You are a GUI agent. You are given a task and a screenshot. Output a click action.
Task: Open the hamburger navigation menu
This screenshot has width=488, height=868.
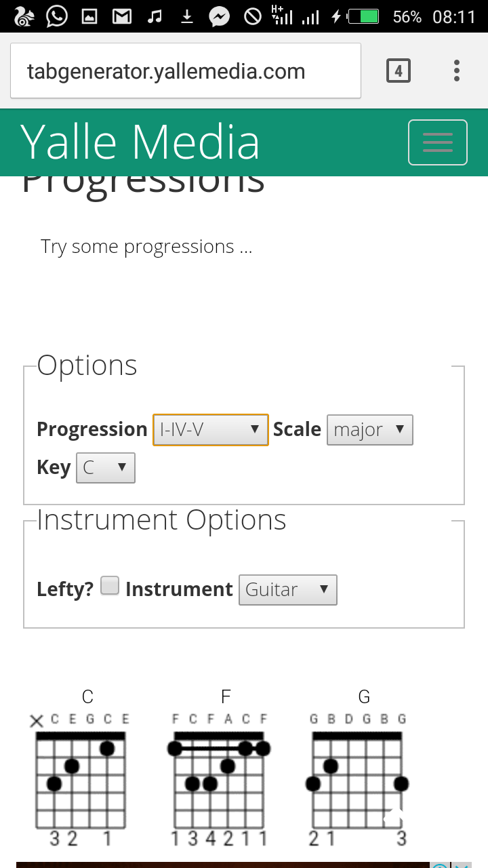(437, 142)
